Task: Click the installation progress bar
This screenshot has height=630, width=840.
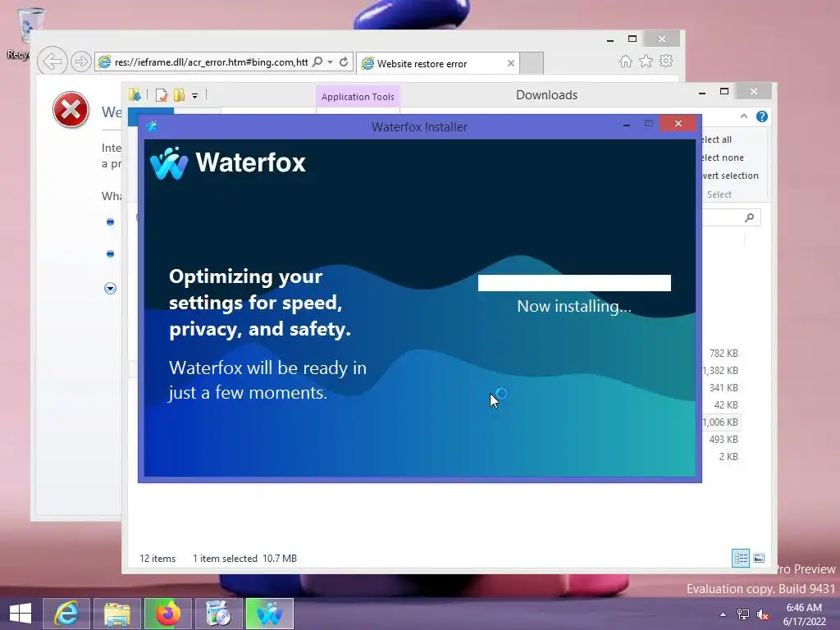Action: tap(573, 283)
